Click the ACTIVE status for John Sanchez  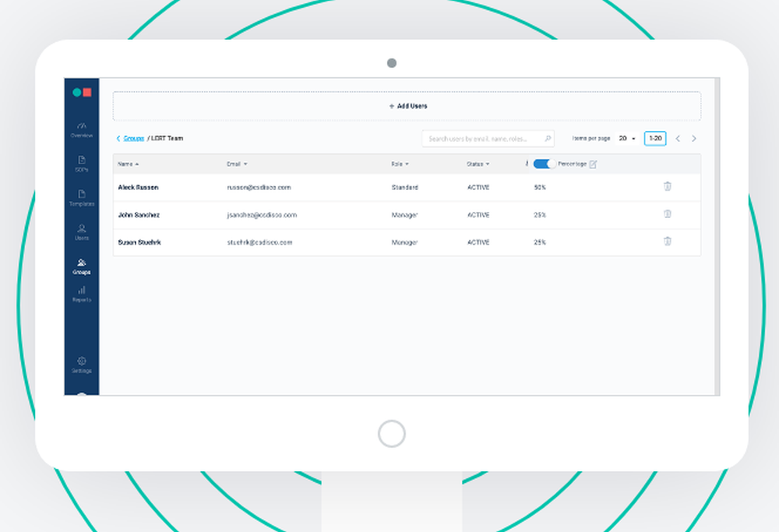pos(478,215)
